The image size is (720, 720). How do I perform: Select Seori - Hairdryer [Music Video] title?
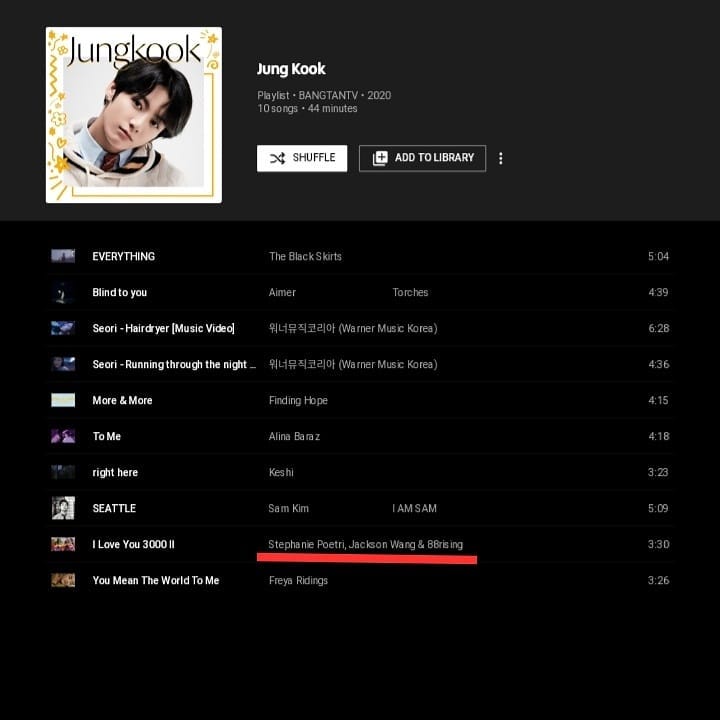coord(163,328)
